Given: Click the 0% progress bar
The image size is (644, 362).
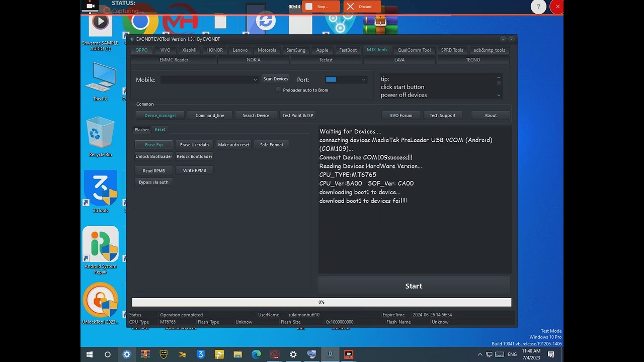Looking at the screenshot, I should (x=321, y=302).
